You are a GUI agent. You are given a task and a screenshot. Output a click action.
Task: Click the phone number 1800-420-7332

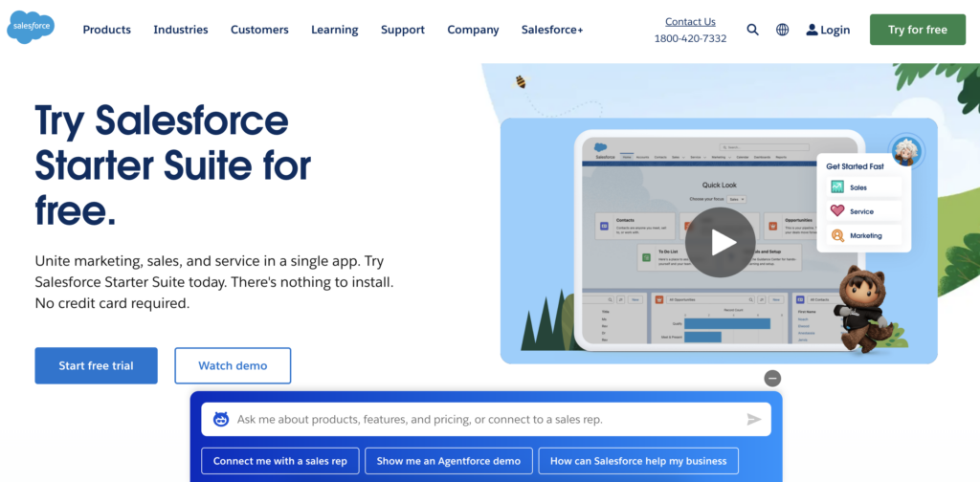690,38
